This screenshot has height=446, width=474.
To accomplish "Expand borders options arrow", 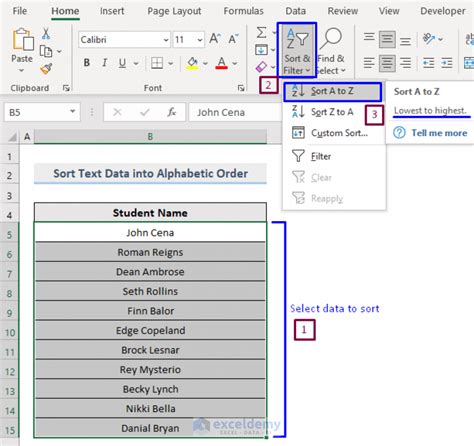I will 171,63.
